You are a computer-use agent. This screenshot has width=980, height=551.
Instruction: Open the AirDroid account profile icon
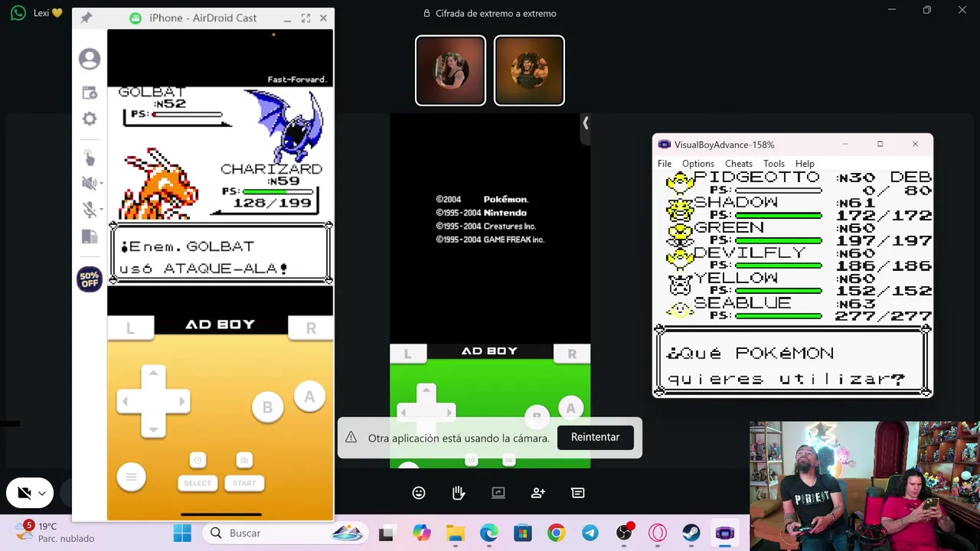point(90,59)
